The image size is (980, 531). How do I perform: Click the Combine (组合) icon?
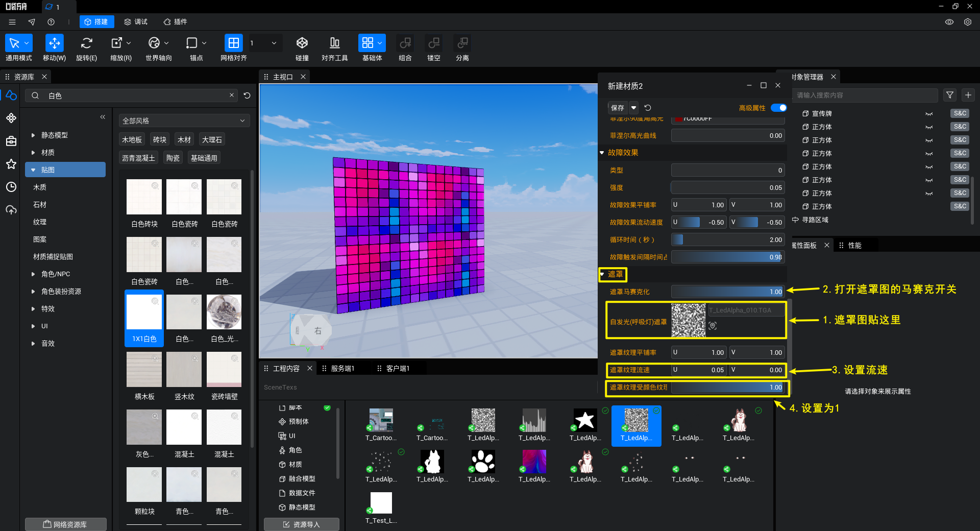[x=405, y=43]
